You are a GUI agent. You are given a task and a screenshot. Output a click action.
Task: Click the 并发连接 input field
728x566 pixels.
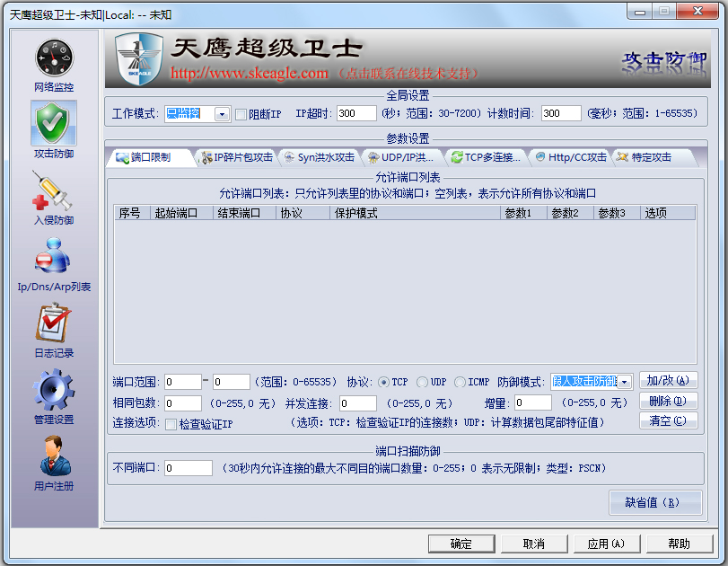tap(357, 403)
